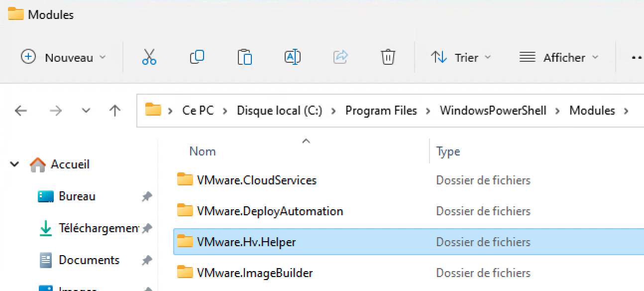Navigate to Program Files via the breadcrumb
Image resolution: width=644 pixels, height=291 pixels.
point(381,111)
